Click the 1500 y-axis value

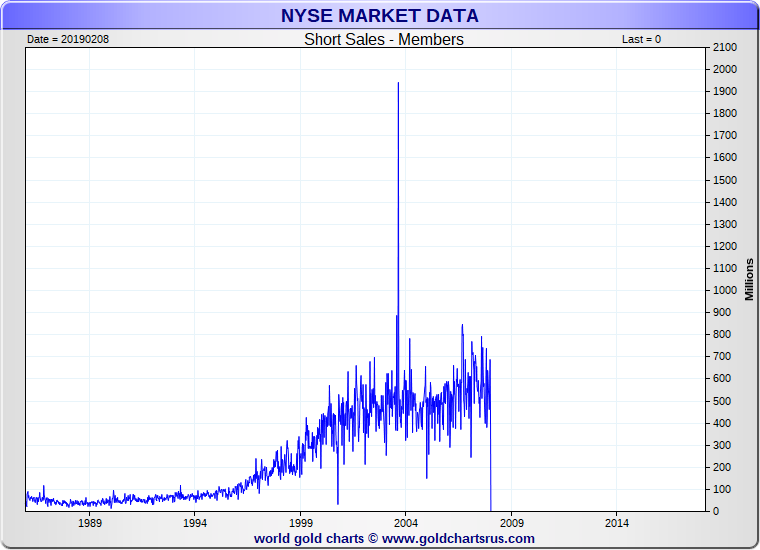coord(725,180)
